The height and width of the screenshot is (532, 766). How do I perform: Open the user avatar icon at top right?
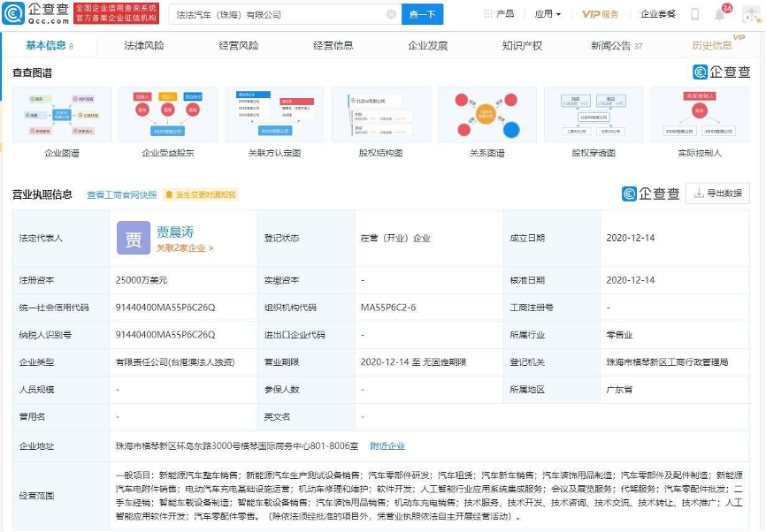[x=747, y=14]
